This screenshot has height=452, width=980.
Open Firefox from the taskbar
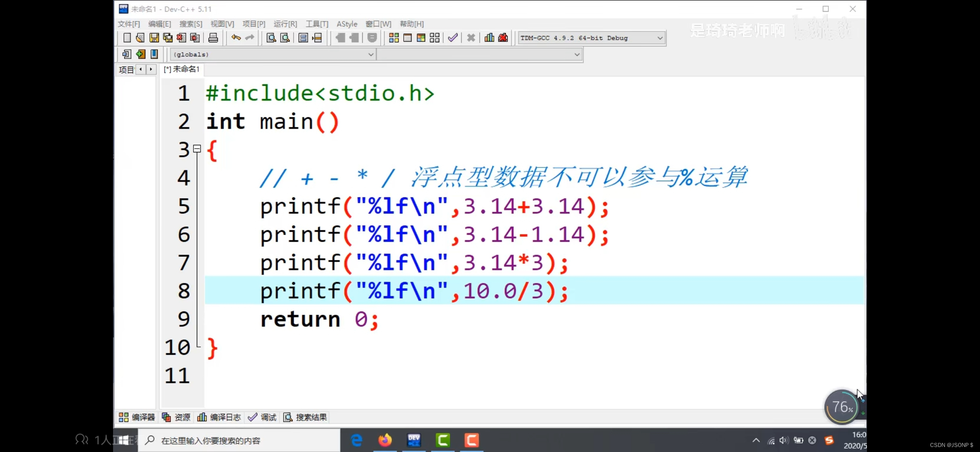[385, 440]
